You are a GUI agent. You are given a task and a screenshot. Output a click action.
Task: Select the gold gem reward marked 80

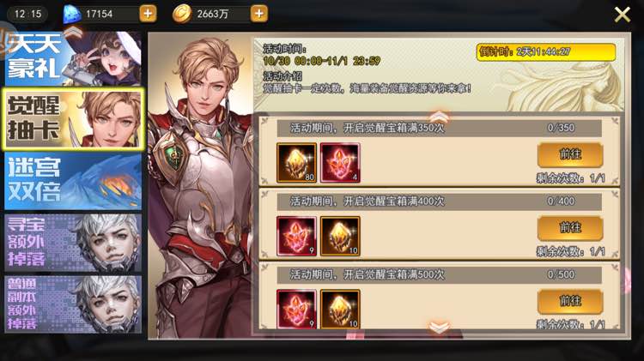(x=296, y=162)
